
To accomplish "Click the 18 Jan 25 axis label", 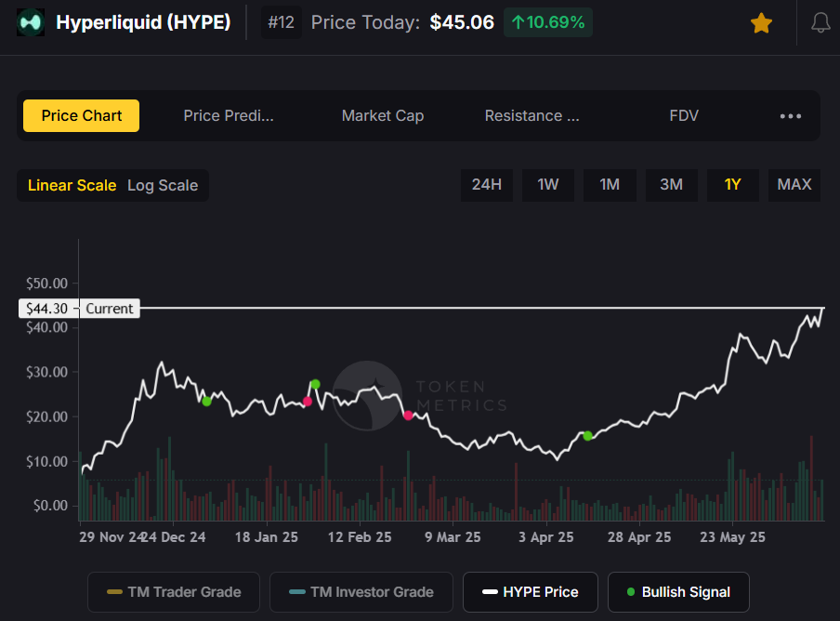I will pos(267,537).
